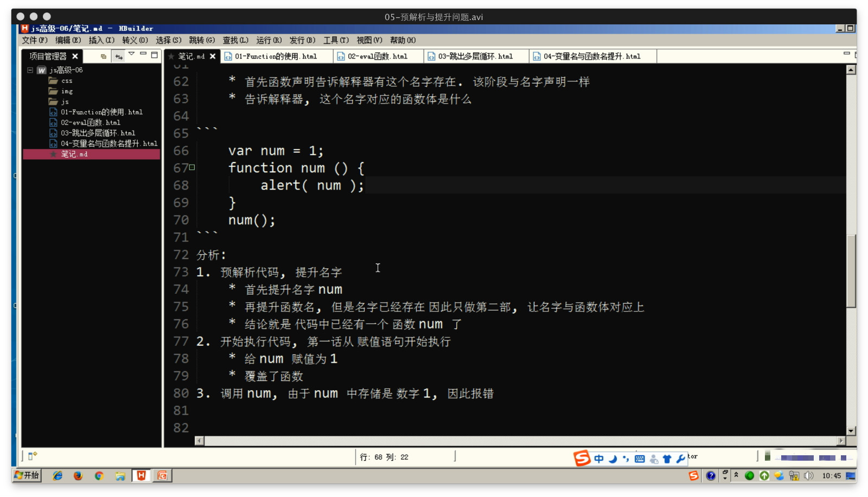868x497 pixels.
Task: Launch Chrome from taskbar
Action: pyautogui.click(x=99, y=475)
